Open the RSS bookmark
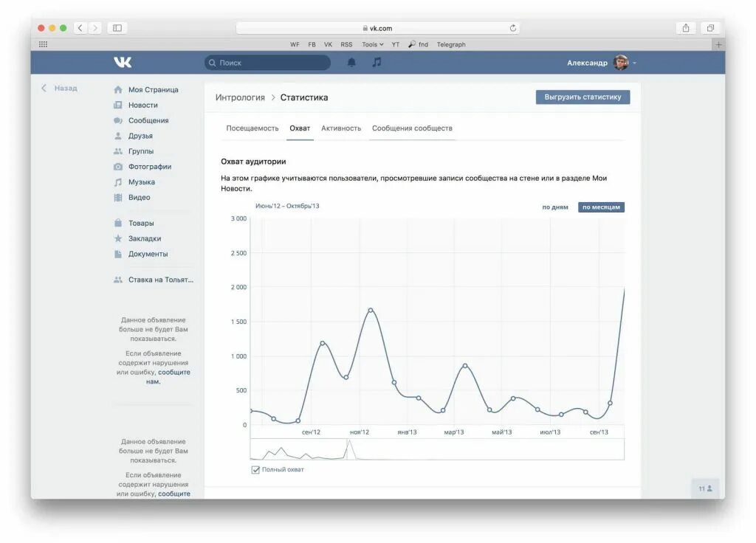This screenshot has width=756, height=543. pos(346,44)
